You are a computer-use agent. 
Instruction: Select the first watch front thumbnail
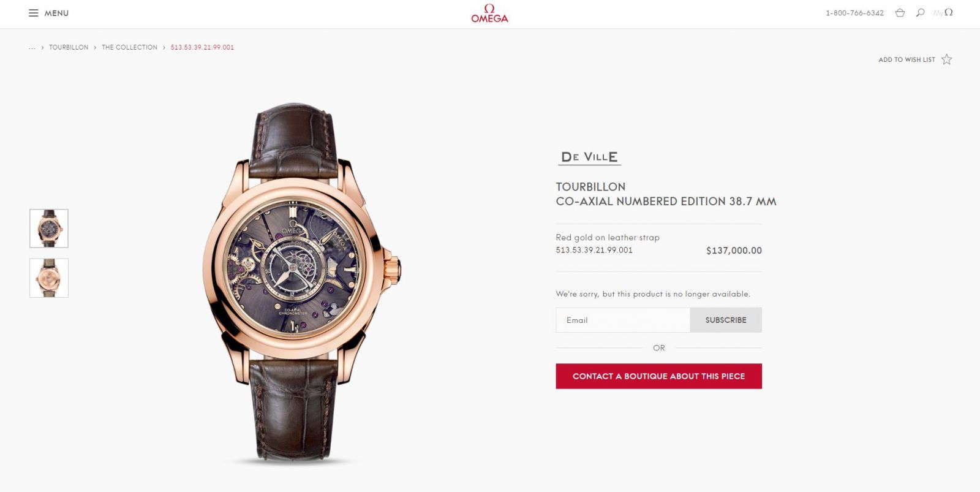pyautogui.click(x=49, y=229)
